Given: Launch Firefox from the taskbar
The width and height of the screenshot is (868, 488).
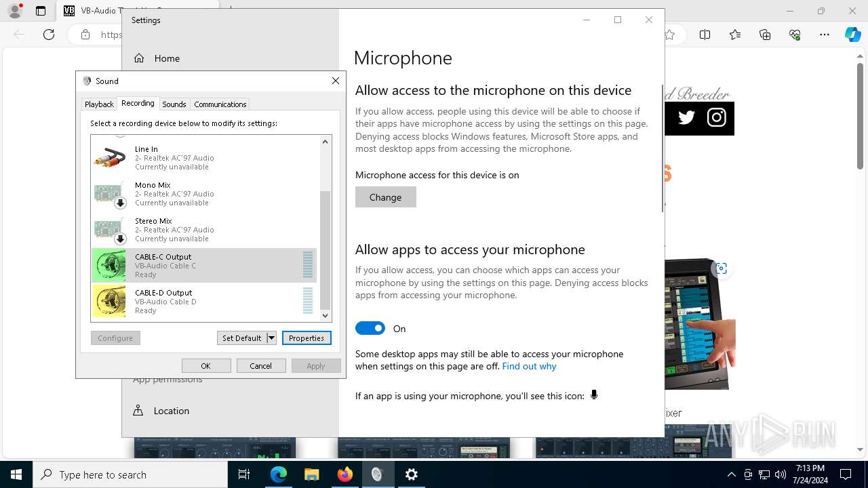Looking at the screenshot, I should pos(345,474).
